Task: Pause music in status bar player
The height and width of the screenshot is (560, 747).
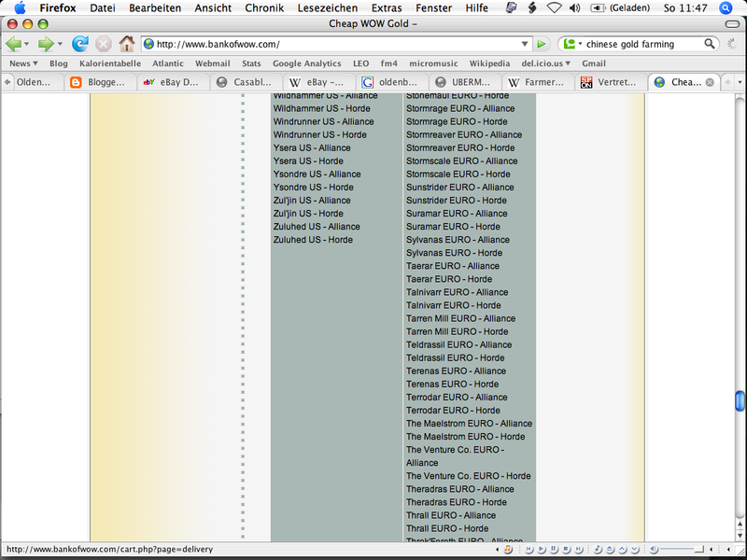Action: click(x=554, y=550)
